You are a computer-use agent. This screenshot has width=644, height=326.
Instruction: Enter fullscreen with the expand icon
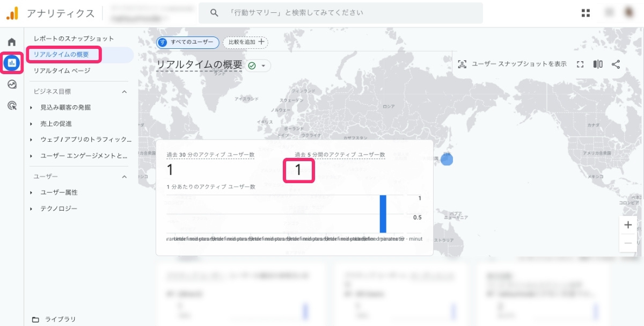click(580, 64)
